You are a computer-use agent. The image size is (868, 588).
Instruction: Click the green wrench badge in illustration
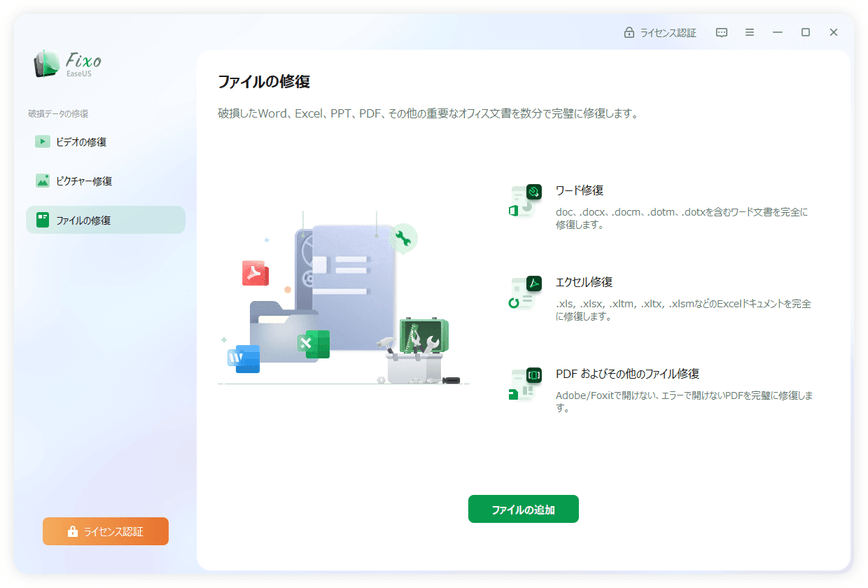click(404, 238)
